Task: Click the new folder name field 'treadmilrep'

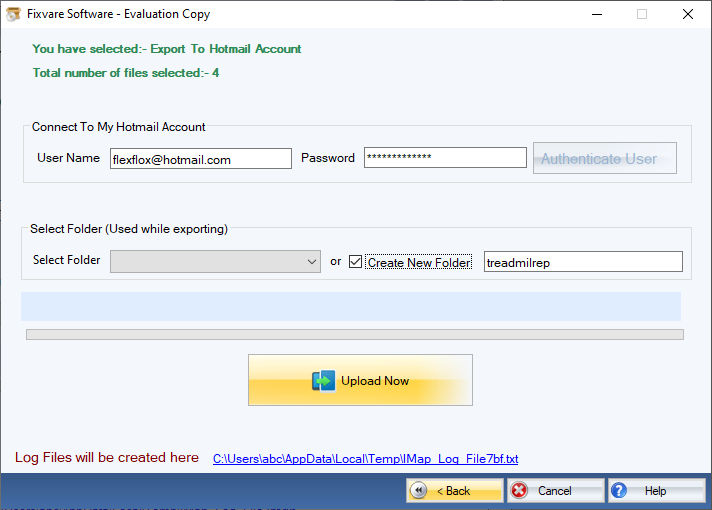Action: point(583,262)
